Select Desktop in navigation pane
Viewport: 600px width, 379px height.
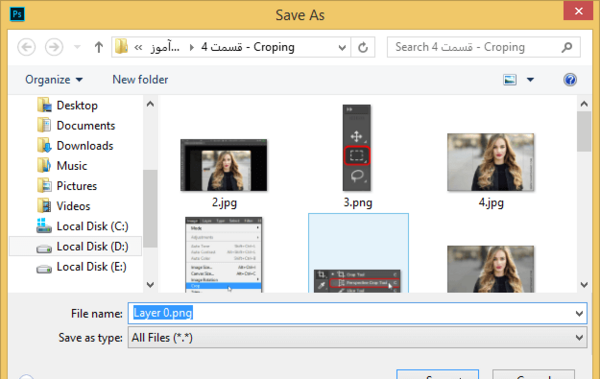pos(77,105)
